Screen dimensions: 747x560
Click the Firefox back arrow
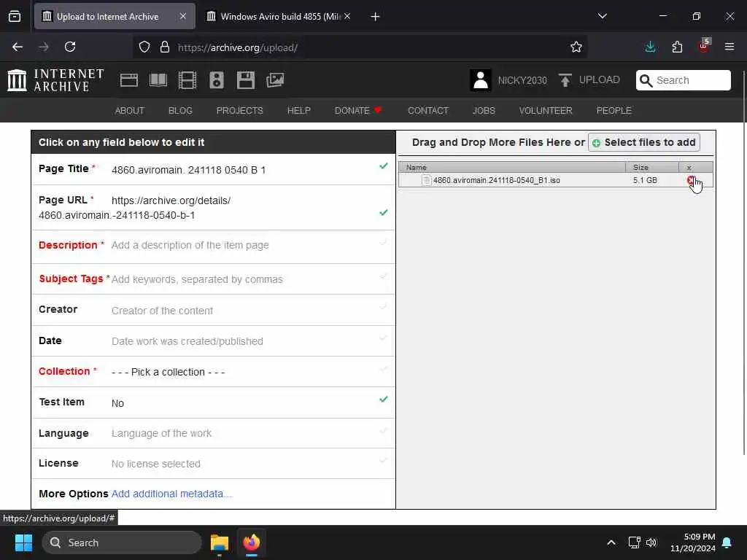pos(18,47)
